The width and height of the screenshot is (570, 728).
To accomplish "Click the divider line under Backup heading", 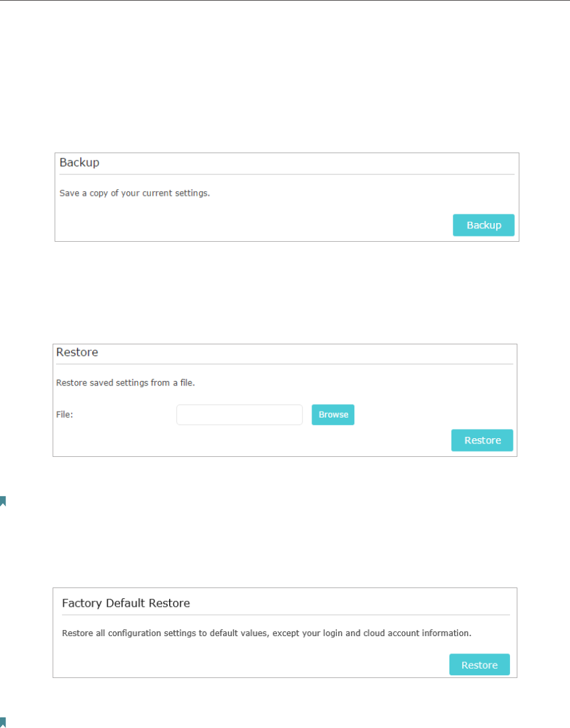I will point(287,175).
